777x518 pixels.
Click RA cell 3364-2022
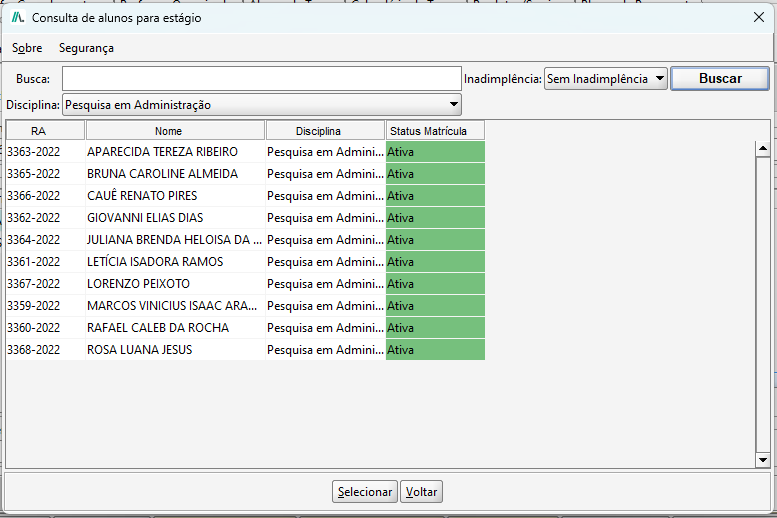[x=46, y=240]
